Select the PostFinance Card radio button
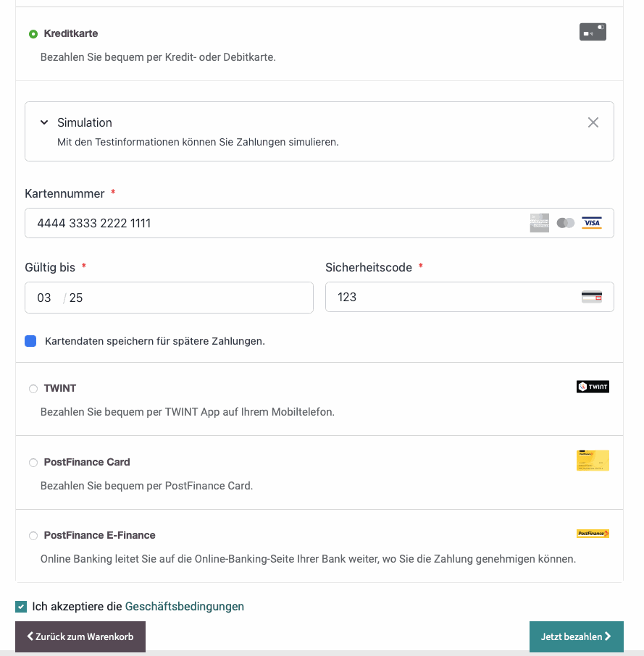This screenshot has width=644, height=656. point(33,463)
